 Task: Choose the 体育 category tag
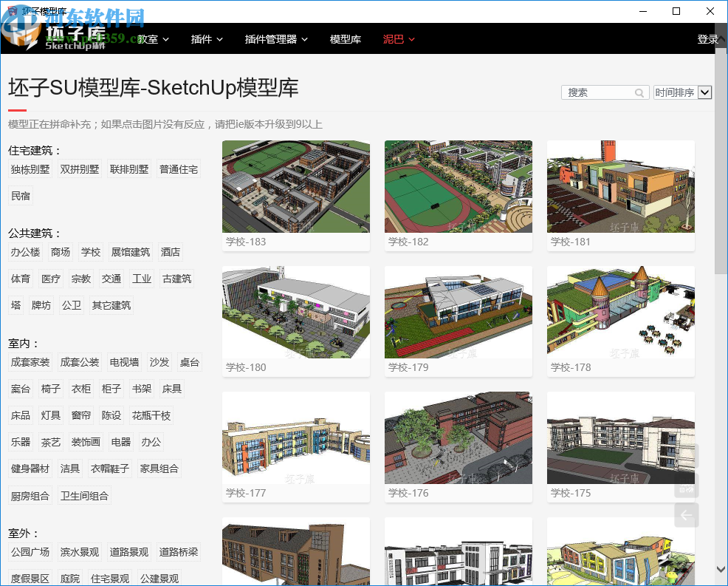21,279
